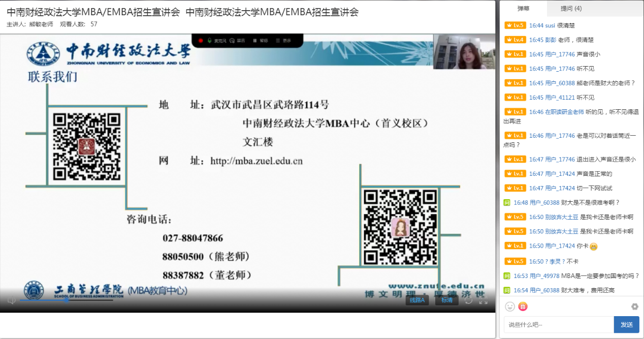Open the 线路A line selector
Screen dimensions: 644x339
pos(417,300)
